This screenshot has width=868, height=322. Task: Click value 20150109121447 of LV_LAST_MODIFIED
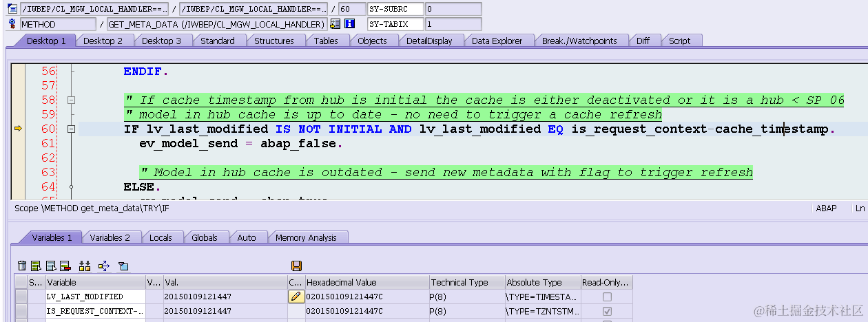[x=198, y=297]
